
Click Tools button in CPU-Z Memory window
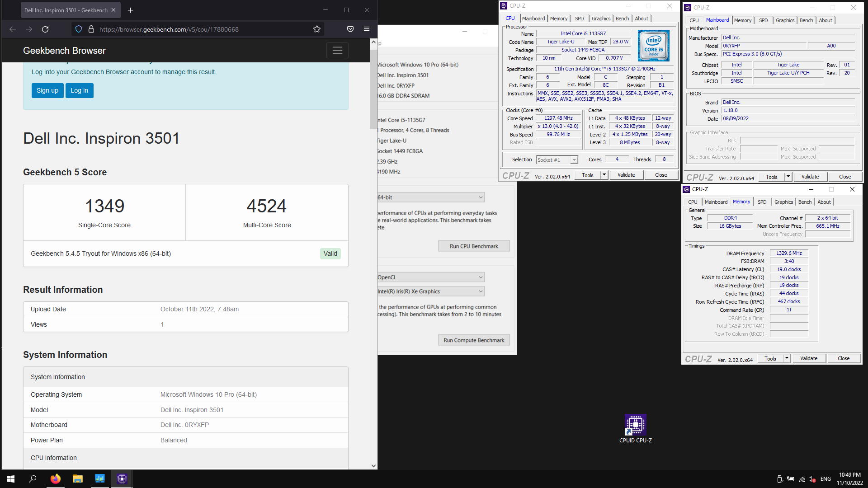770,359
